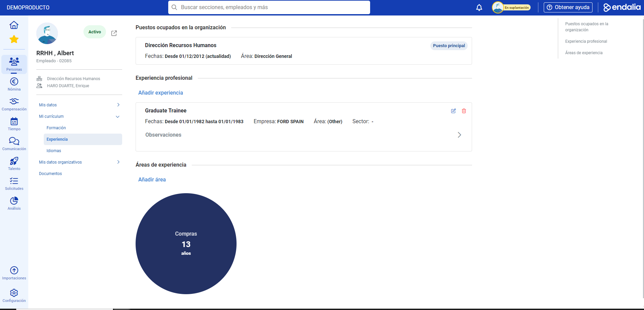
Task: Open employee profile in new window
Action: click(114, 33)
